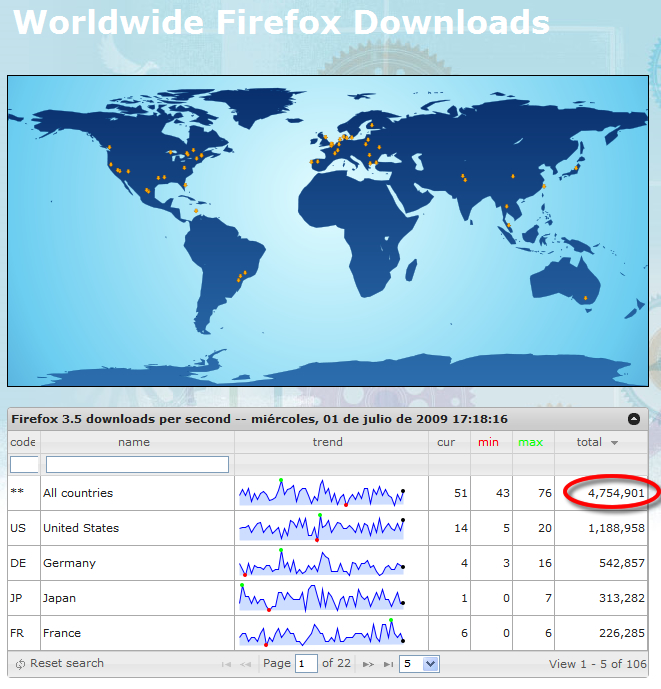The height and width of the screenshot is (689, 661).
Task: Click the ** code cell
Action: tap(17, 491)
